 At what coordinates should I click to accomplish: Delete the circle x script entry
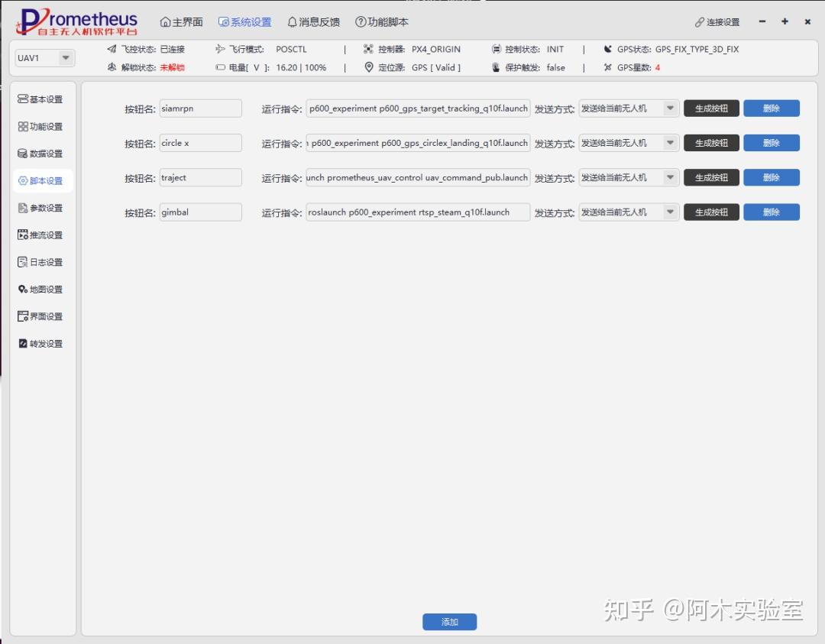click(772, 143)
